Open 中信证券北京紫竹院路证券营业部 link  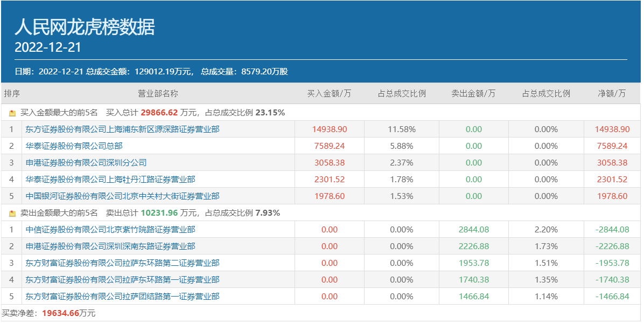[x=110, y=230]
